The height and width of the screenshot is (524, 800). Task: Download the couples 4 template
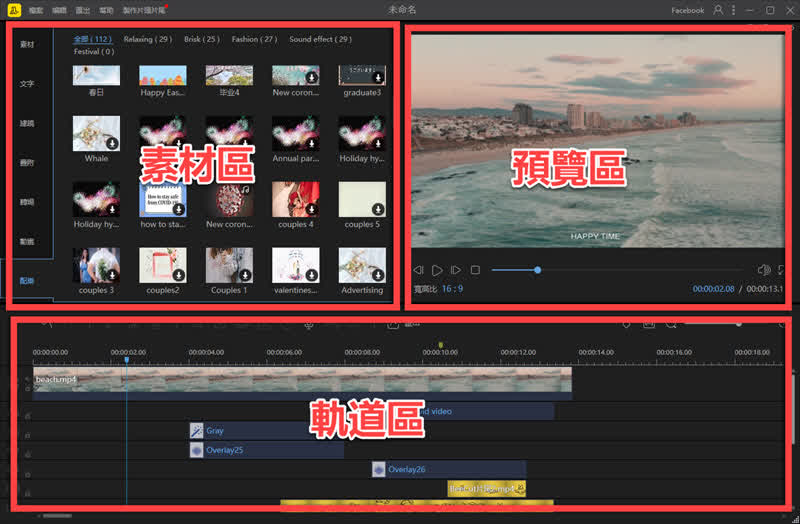tap(312, 209)
